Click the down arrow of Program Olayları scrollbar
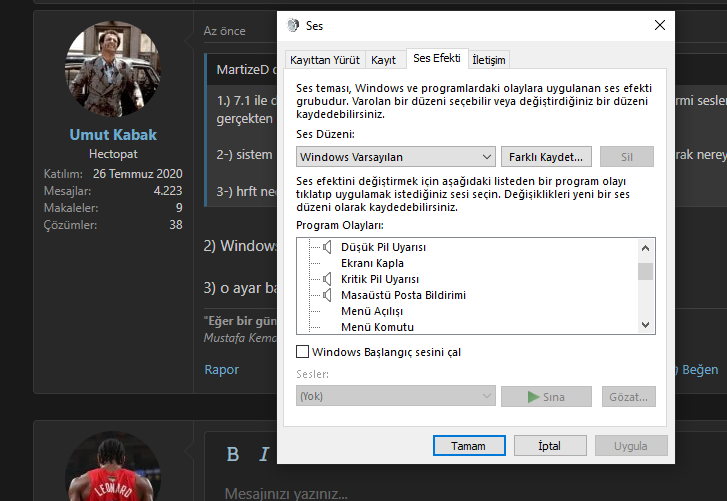The image size is (727, 501). [645, 325]
